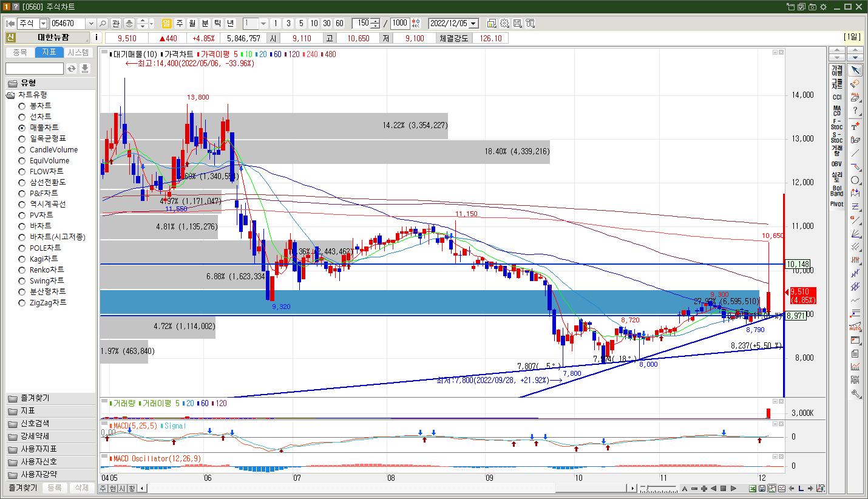Click the Pivot indicator shortcut

point(837,204)
